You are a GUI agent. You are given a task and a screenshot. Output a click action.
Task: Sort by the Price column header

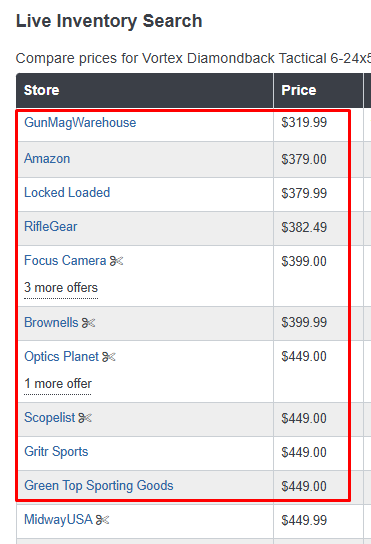[x=299, y=90]
